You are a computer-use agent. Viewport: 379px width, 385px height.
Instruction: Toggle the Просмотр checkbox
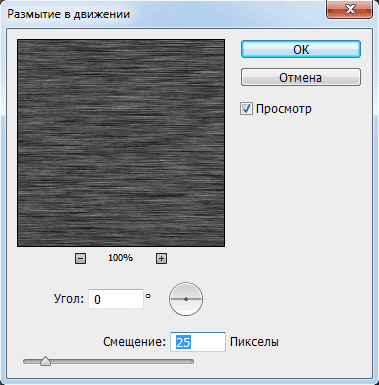pyautogui.click(x=246, y=109)
